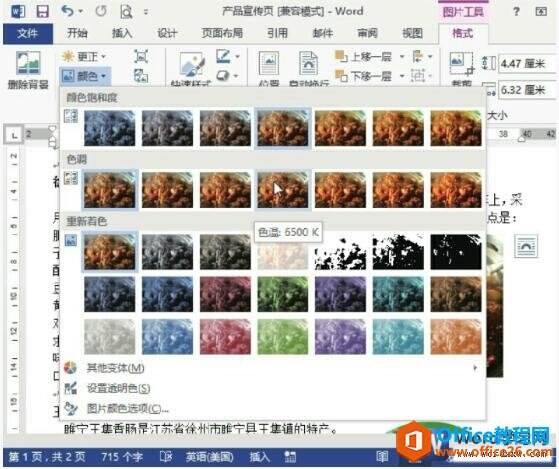Click the 自动换行 Wrap Text icon
The width and height of the screenshot is (559, 469).
[x=308, y=64]
